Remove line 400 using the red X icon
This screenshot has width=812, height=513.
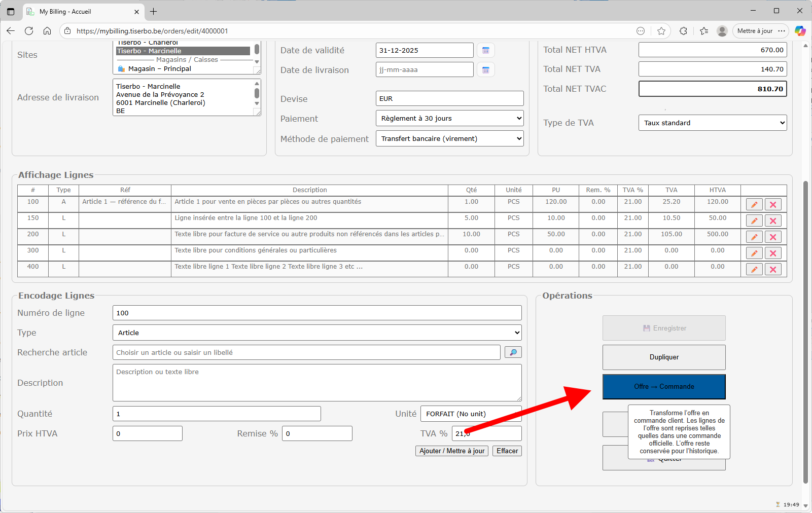tap(773, 270)
